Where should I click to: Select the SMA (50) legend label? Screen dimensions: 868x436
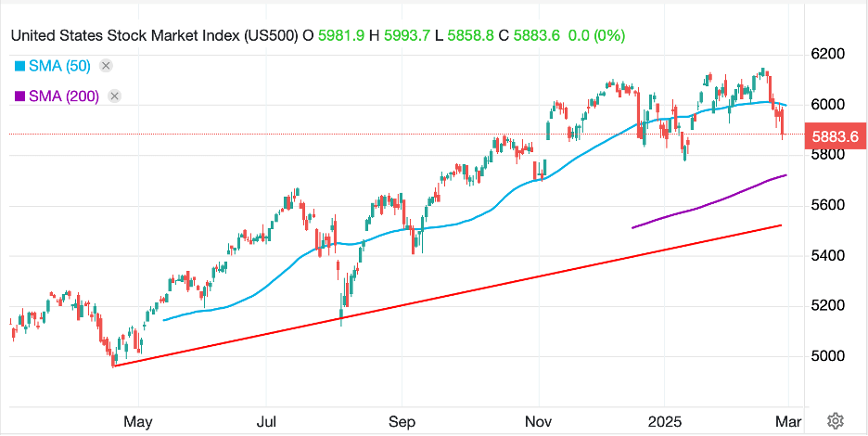click(x=59, y=66)
